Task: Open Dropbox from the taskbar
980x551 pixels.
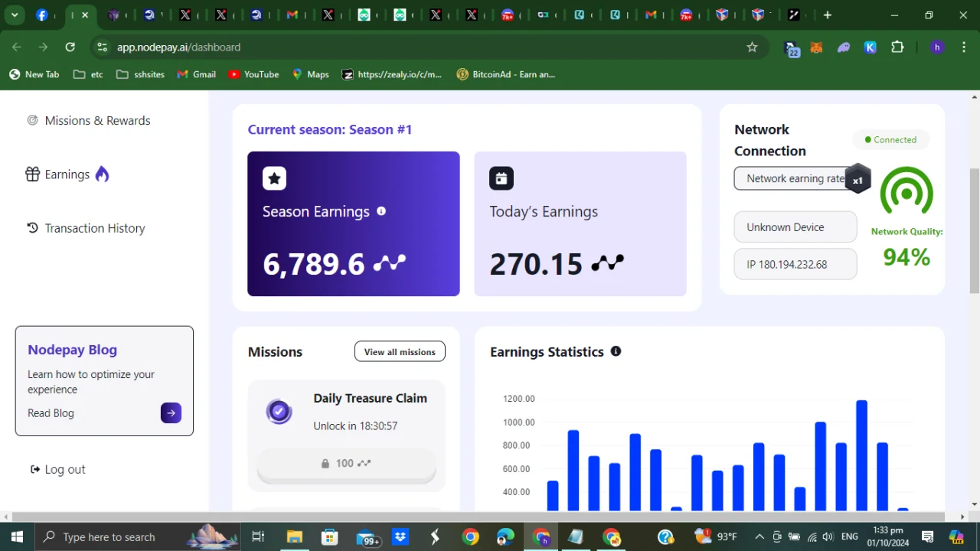Action: click(x=400, y=536)
